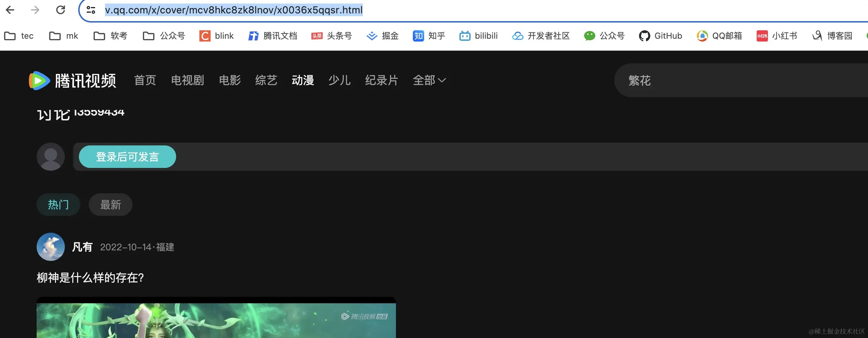The height and width of the screenshot is (338, 868).
Task: Open the 开发者社区 bookmark
Action: pyautogui.click(x=541, y=36)
